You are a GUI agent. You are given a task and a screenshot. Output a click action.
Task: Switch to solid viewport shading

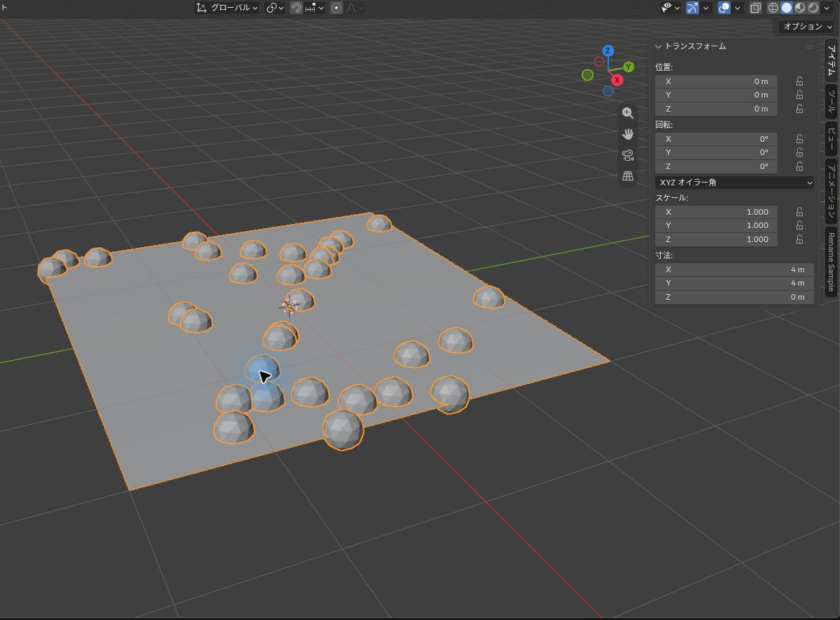(x=787, y=8)
